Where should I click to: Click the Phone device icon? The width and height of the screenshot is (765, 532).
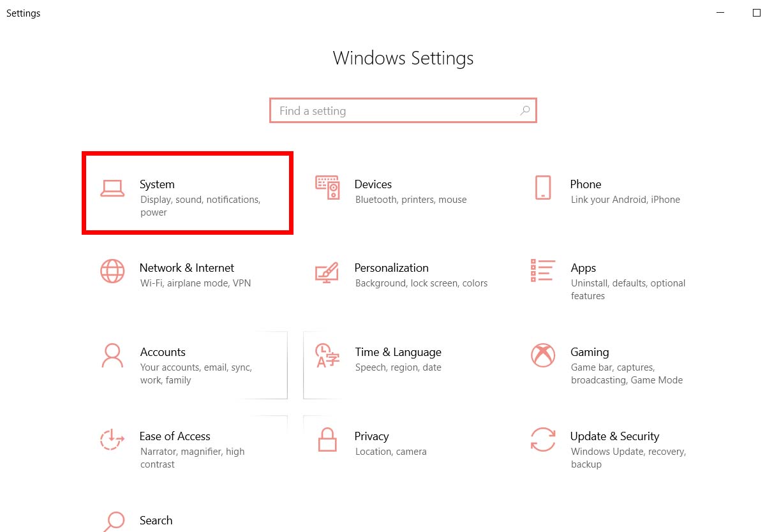click(x=543, y=188)
